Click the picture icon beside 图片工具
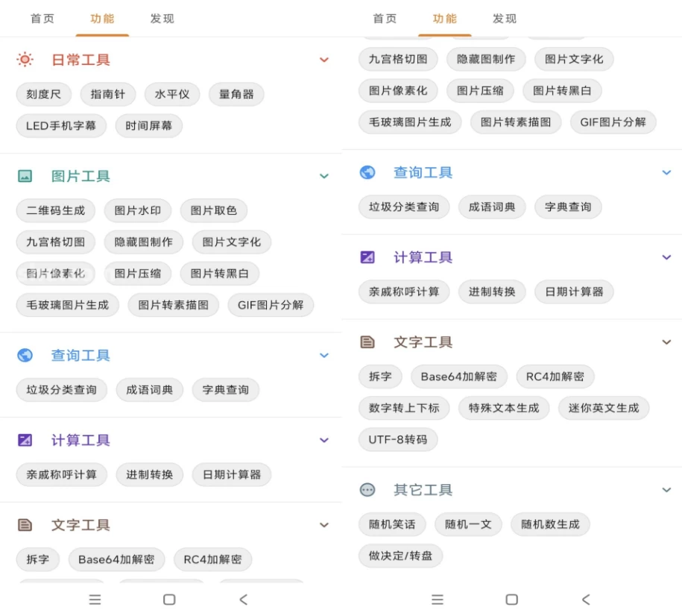The width and height of the screenshot is (682, 616). [25, 176]
